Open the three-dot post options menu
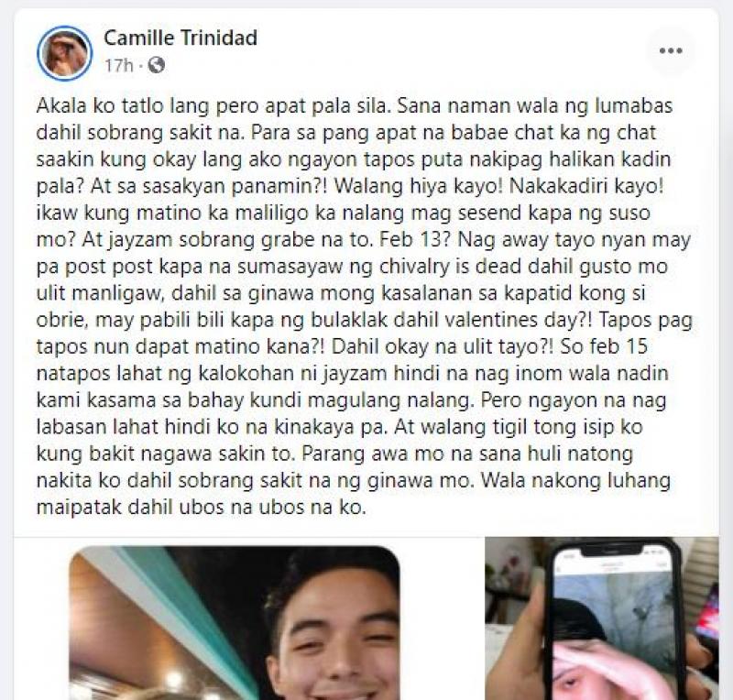Image resolution: width=733 pixels, height=700 pixels. pyautogui.click(x=671, y=50)
